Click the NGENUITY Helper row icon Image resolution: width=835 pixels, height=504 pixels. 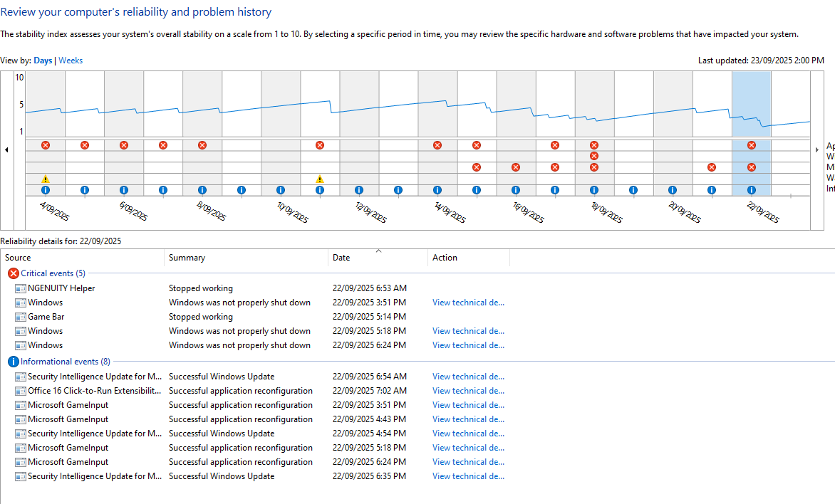coord(20,288)
